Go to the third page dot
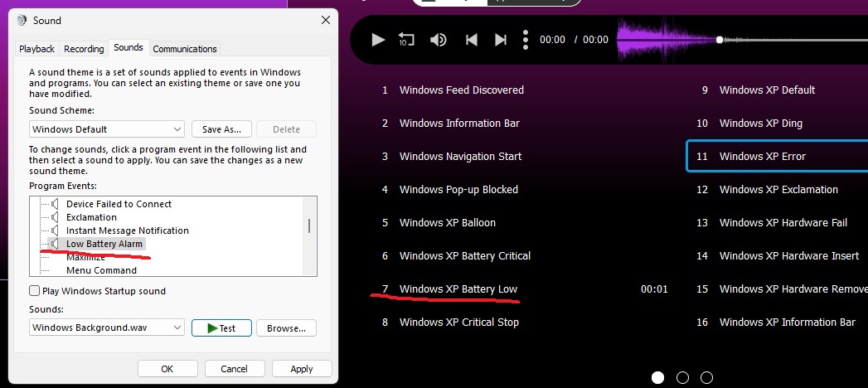 [x=707, y=377]
